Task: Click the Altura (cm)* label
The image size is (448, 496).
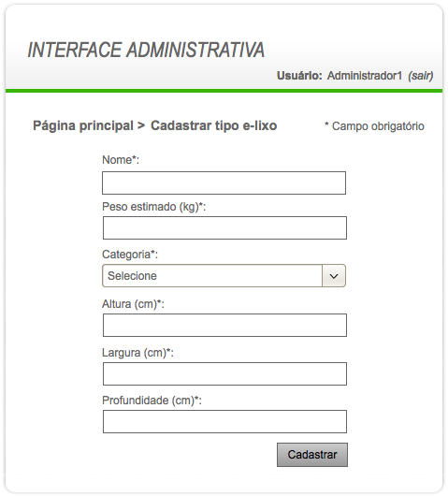Action: [133, 304]
